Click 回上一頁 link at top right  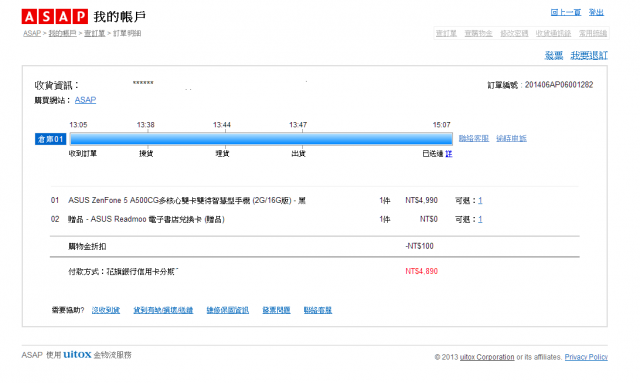tap(566, 12)
